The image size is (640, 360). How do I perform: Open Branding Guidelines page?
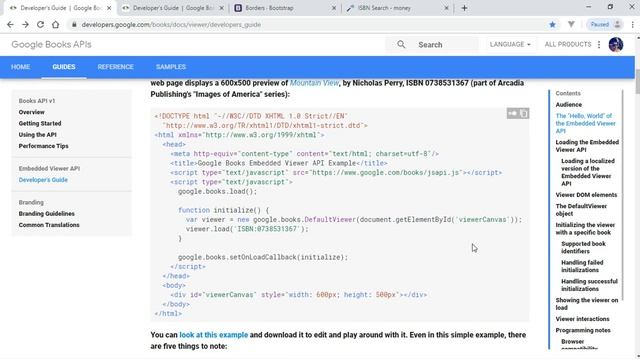click(47, 214)
